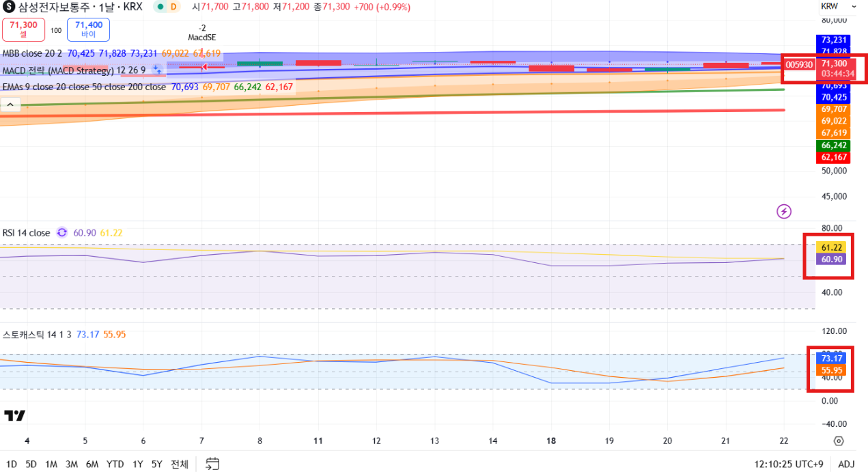This screenshot has height=472, width=868.
Task: Select the MACD 전략 strategy legend
Action: point(74,70)
